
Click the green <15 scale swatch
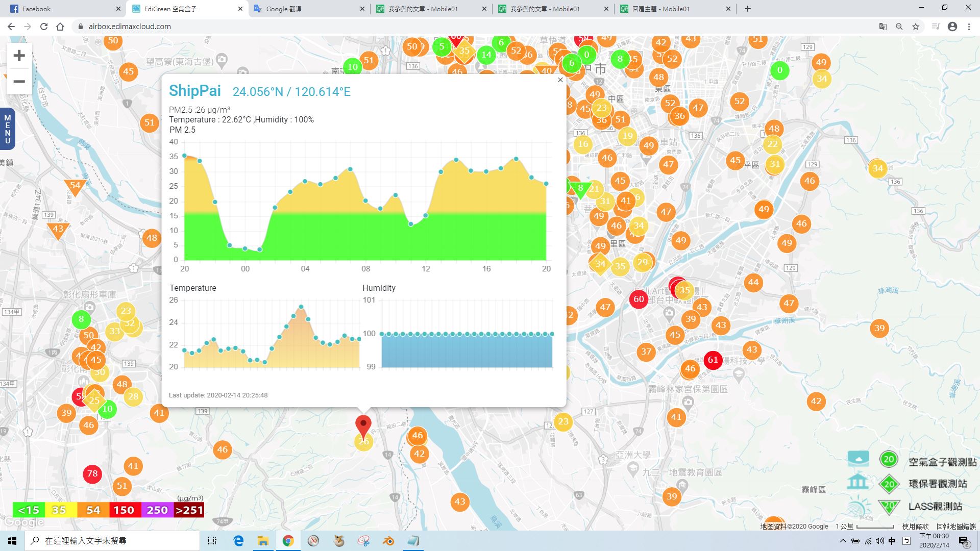pyautogui.click(x=29, y=510)
